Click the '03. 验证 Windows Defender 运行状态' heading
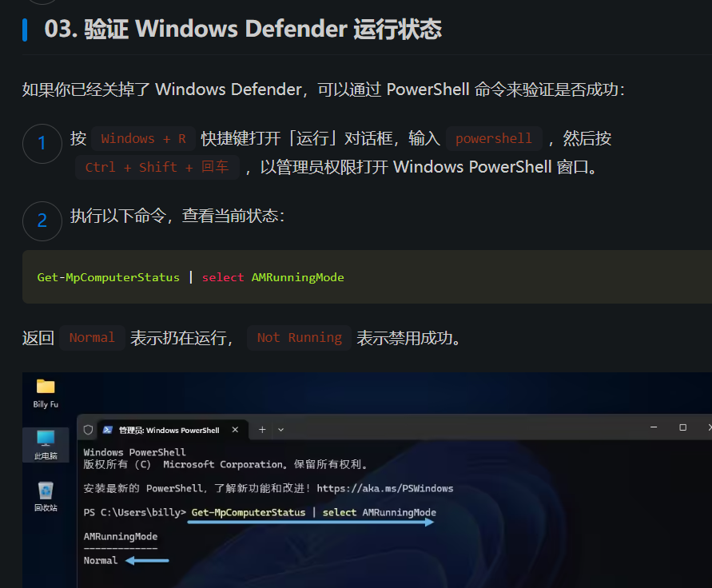The height and width of the screenshot is (588, 712). (x=243, y=30)
